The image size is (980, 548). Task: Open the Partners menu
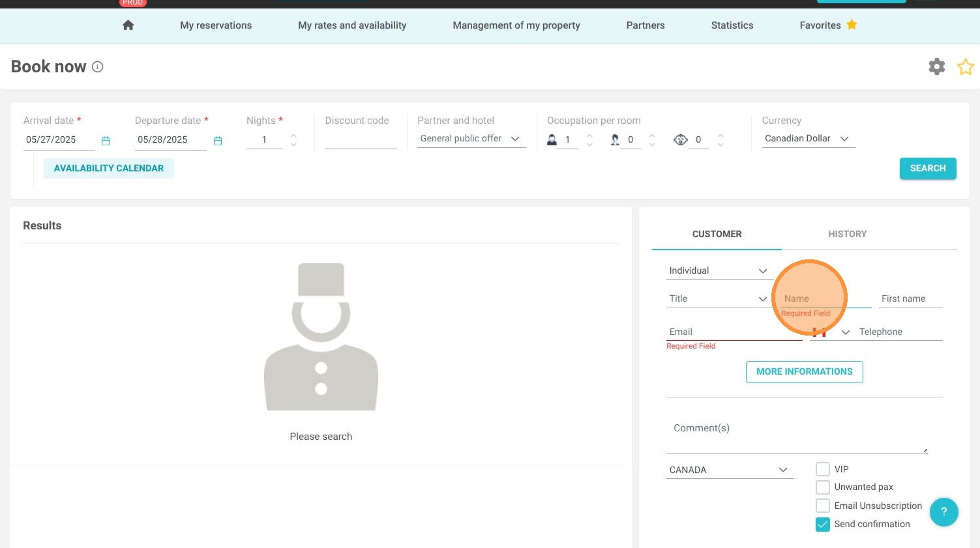point(646,25)
